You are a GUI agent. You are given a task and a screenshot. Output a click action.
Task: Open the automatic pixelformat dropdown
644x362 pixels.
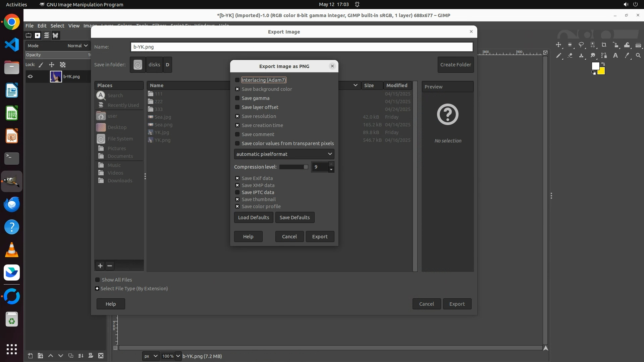pyautogui.click(x=284, y=154)
